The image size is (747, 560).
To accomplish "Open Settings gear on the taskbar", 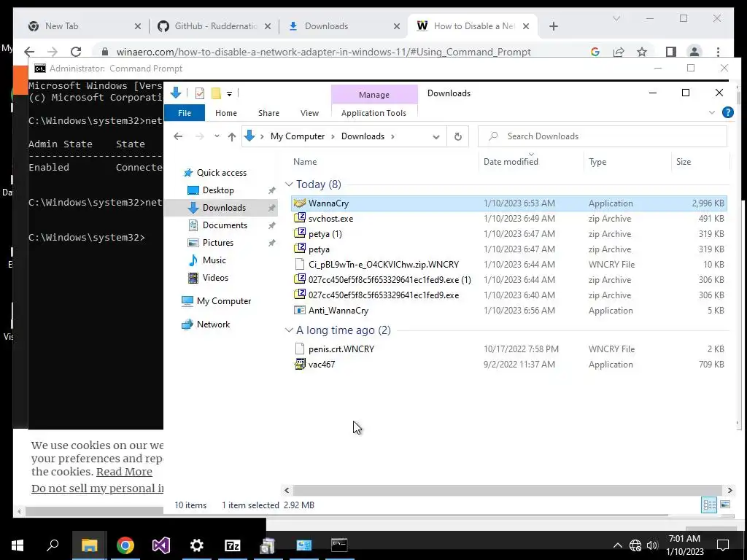I will [197, 545].
